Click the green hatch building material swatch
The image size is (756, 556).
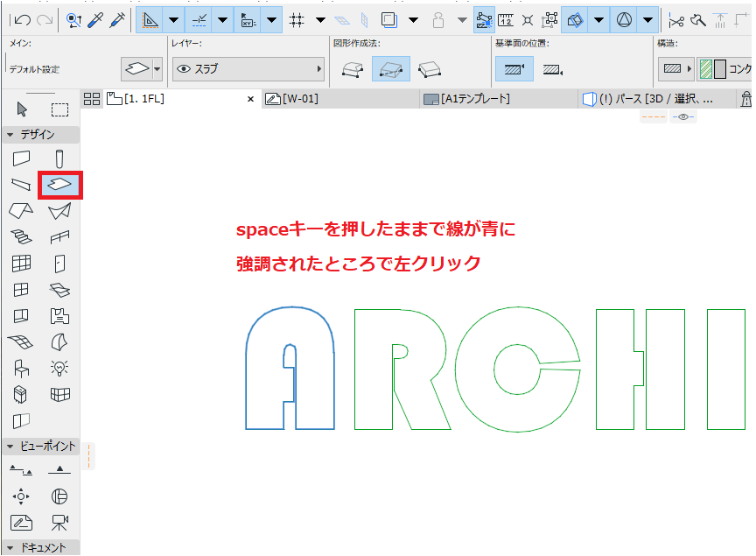[x=706, y=69]
